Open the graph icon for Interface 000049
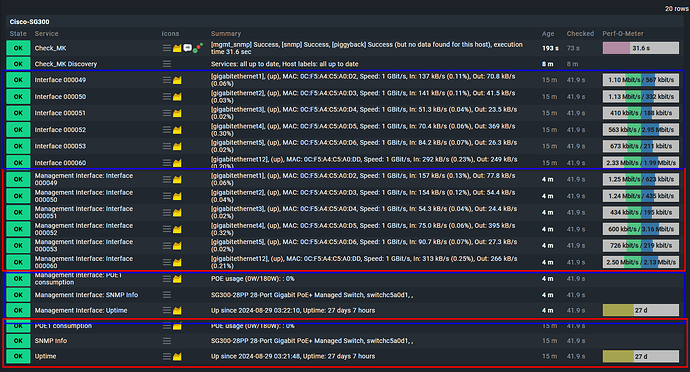The image size is (690, 372). click(x=177, y=80)
